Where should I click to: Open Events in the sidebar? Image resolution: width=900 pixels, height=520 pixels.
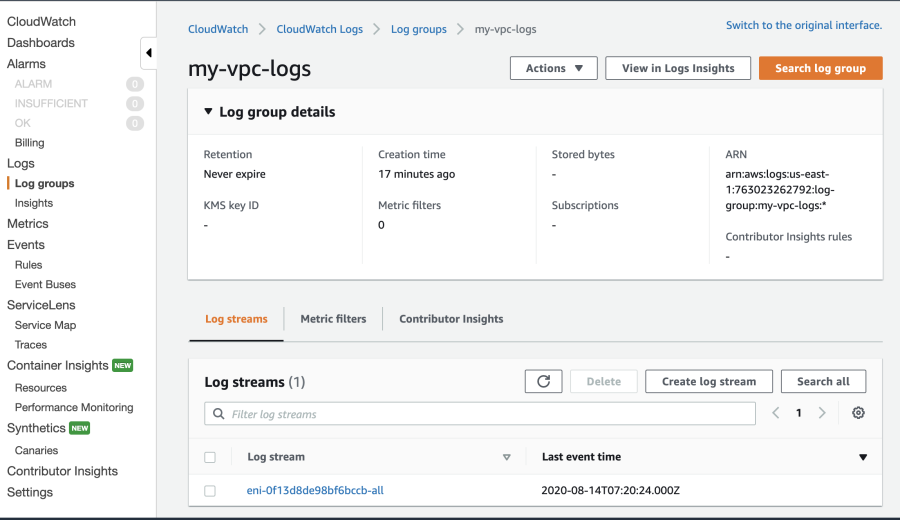(26, 245)
